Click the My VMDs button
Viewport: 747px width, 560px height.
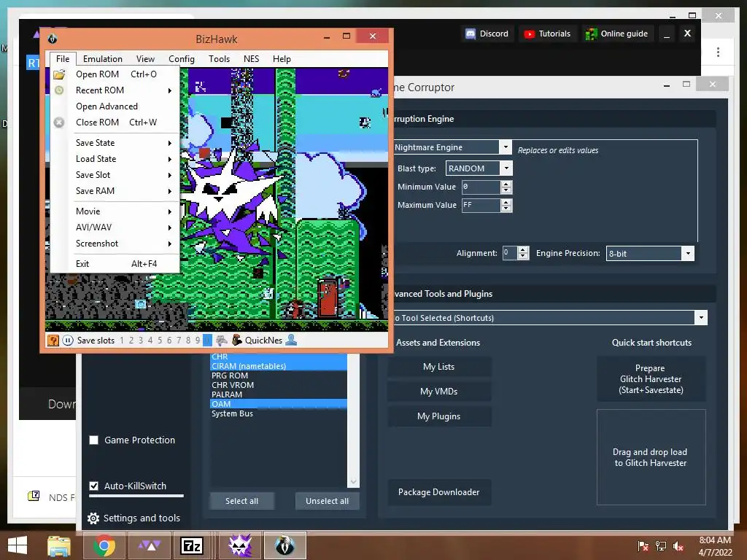pyautogui.click(x=438, y=392)
